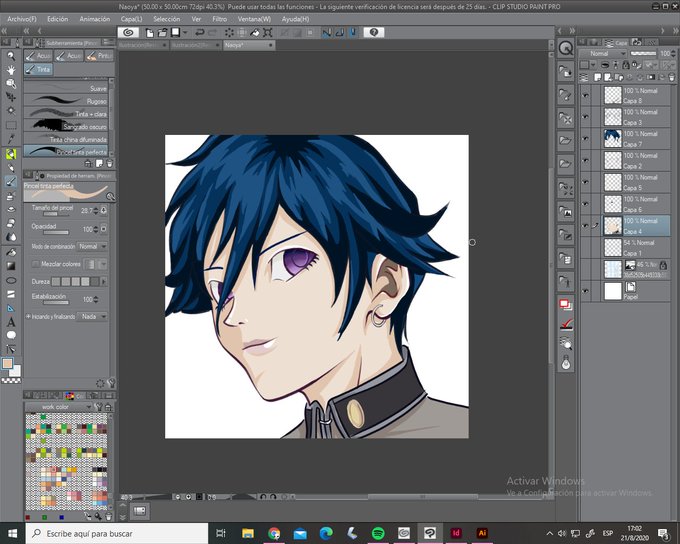This screenshot has height=544, width=680.
Task: Open the Clip Studio spiral icon
Action: coord(128,33)
